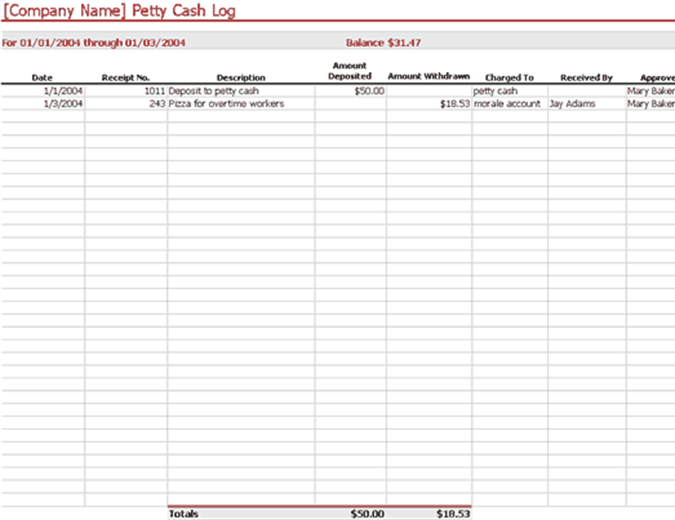Click the Description column header
The height and width of the screenshot is (520, 675).
tap(240, 77)
